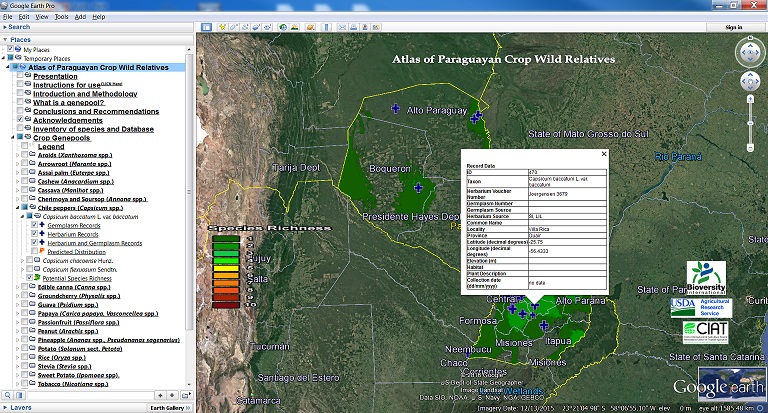Select the Record a Tour tool
The image size is (768, 413).
(x=267, y=27)
